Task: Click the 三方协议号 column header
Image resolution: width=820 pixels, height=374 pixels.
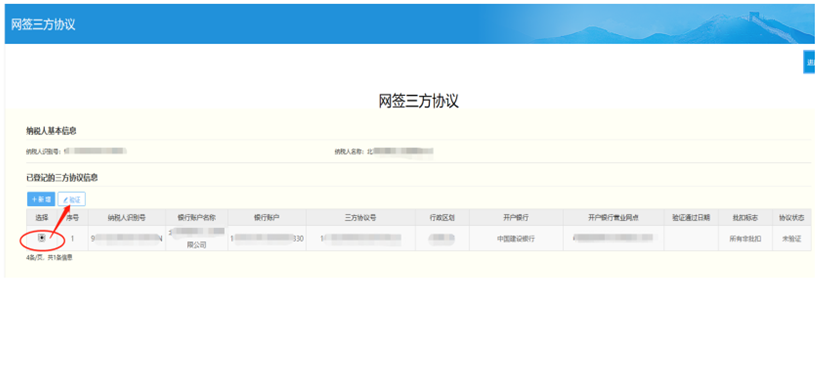Action: pyautogui.click(x=361, y=218)
